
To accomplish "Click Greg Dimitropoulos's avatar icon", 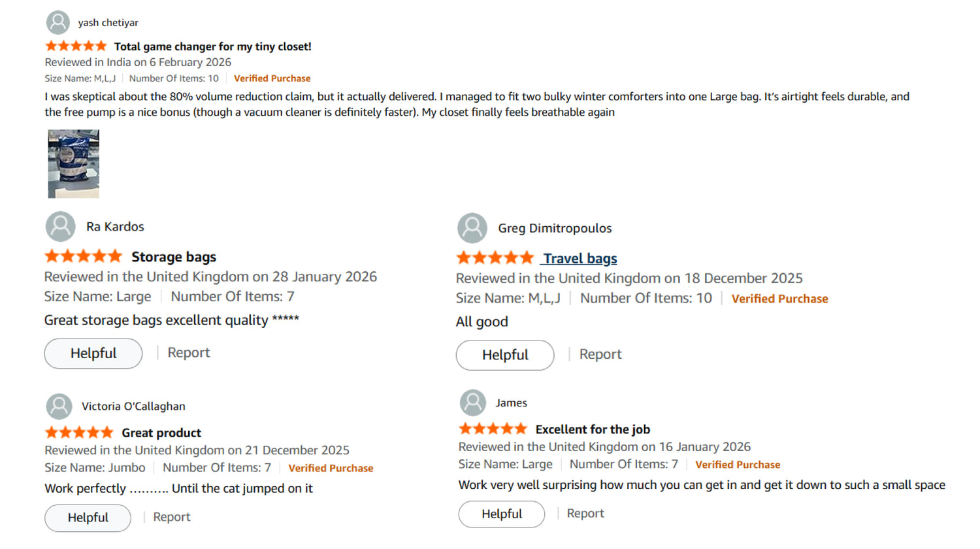I will pyautogui.click(x=472, y=228).
